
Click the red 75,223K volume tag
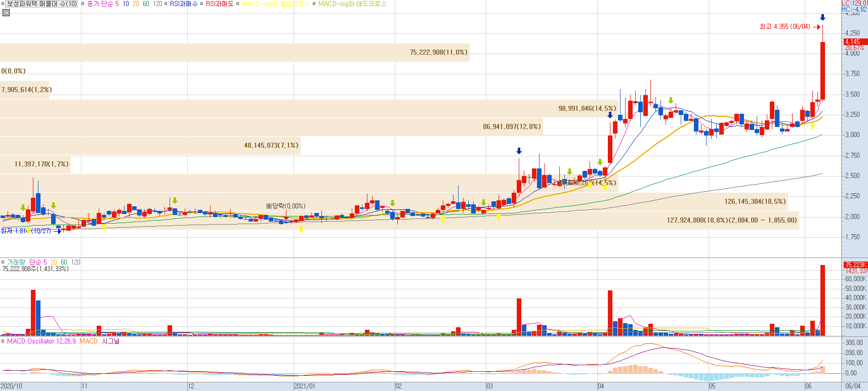[x=855, y=265]
